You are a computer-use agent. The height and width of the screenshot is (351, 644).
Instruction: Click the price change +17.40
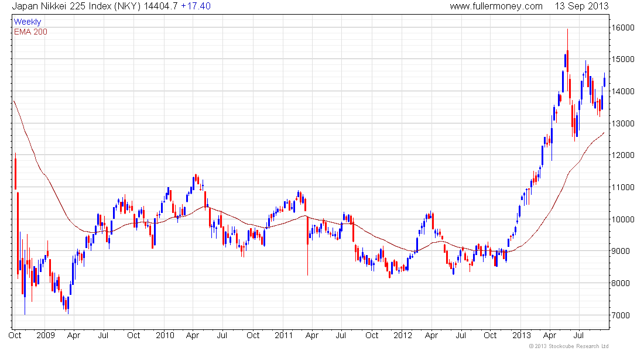[x=196, y=6]
